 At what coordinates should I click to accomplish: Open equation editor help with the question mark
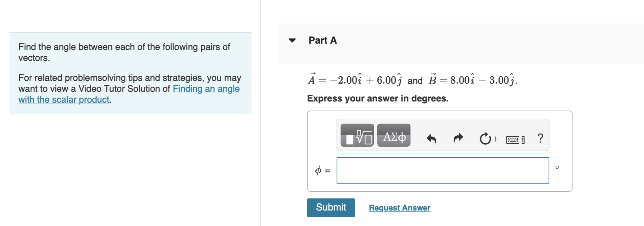pyautogui.click(x=540, y=138)
